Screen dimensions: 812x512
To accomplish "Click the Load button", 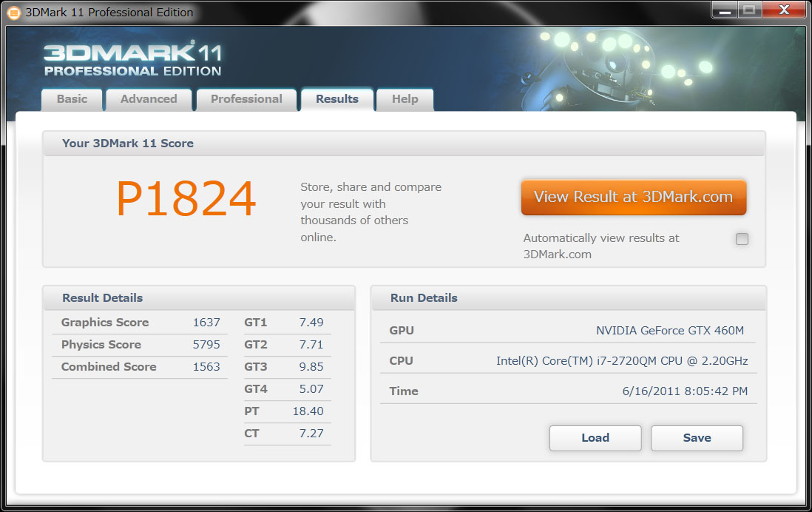I will pos(595,438).
